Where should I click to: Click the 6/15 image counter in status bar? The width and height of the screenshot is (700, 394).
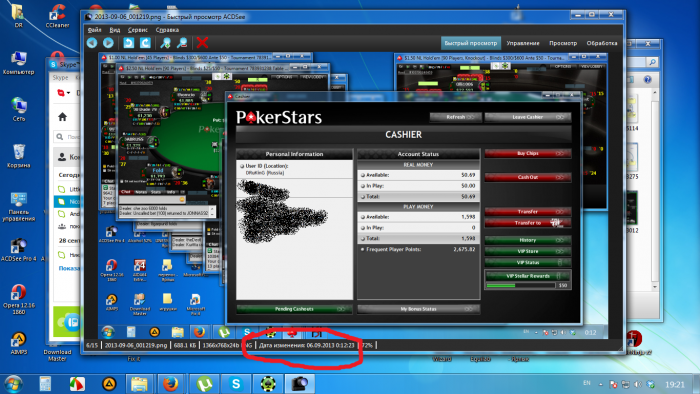[x=92, y=345]
